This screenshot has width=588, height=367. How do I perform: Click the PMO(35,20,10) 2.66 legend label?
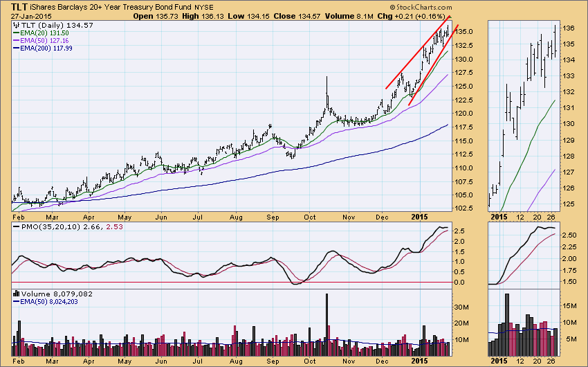[x=62, y=227]
